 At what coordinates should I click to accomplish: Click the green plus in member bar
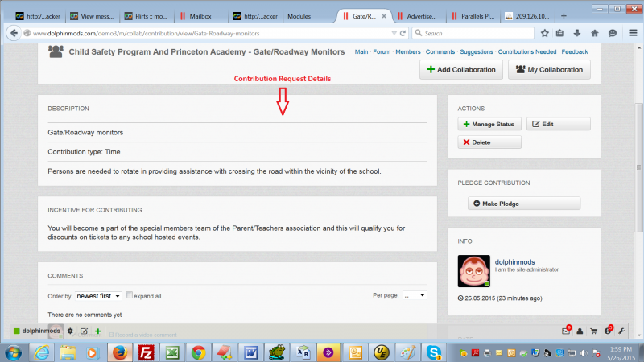pyautogui.click(x=97, y=331)
